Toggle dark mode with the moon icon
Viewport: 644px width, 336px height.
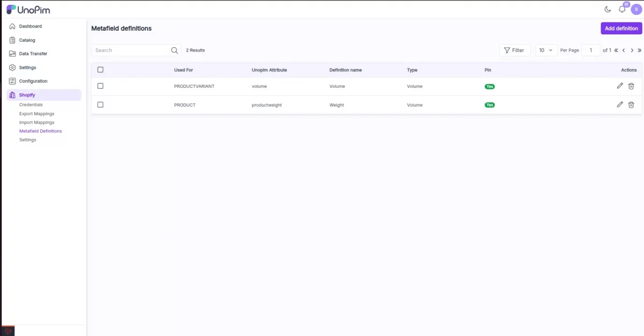(607, 9)
